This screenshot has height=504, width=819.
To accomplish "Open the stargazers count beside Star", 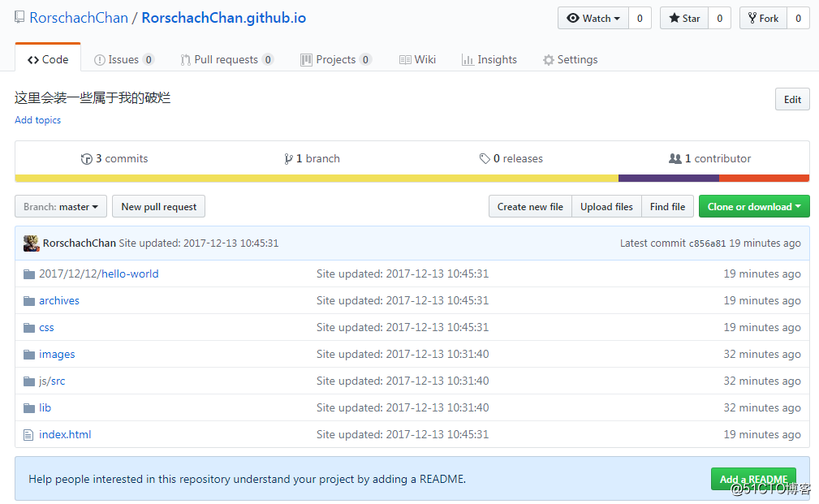I will point(719,19).
